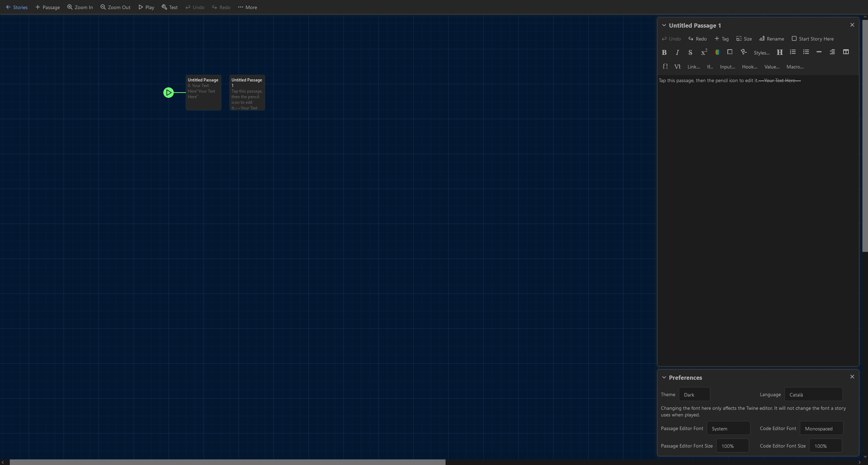Open the More menu in top toolbar
The width and height of the screenshot is (868, 465).
point(248,7)
